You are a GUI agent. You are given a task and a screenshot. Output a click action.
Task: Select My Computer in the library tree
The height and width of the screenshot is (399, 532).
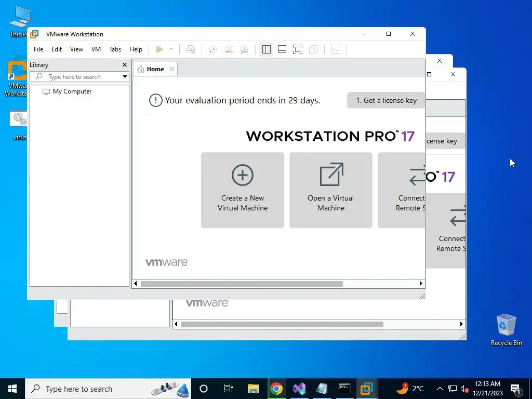pos(72,91)
